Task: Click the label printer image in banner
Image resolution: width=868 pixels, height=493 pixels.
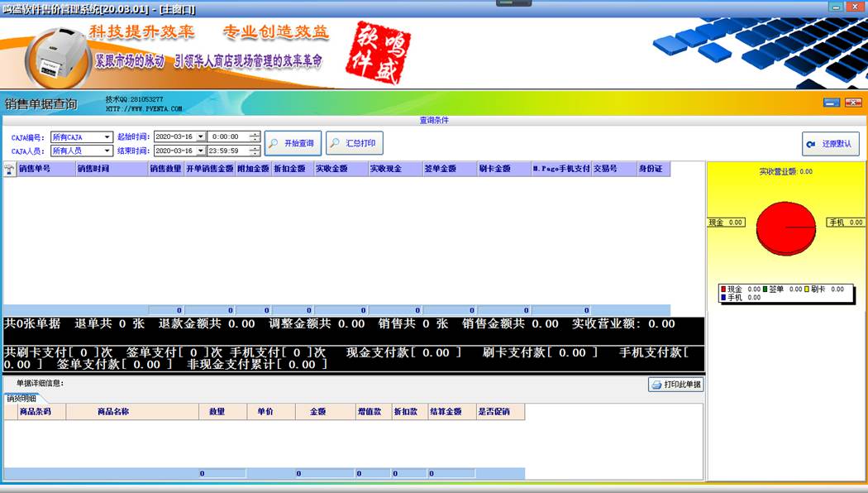Action: [60, 55]
